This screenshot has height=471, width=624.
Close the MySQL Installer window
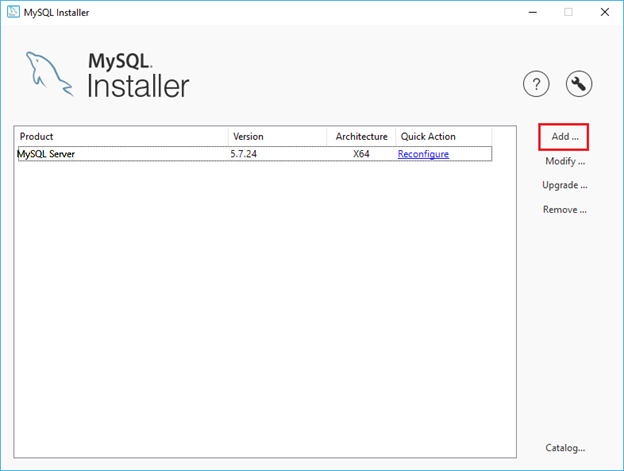coord(604,12)
